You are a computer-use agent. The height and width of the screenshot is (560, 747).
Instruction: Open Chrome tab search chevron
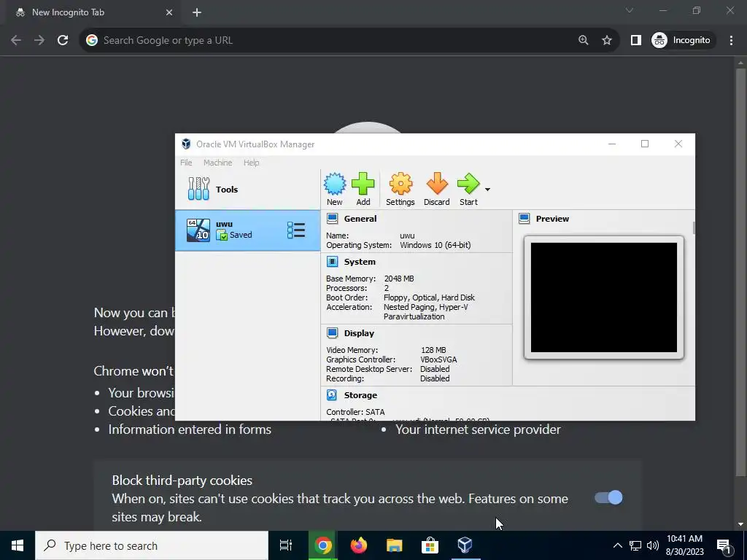pyautogui.click(x=630, y=10)
